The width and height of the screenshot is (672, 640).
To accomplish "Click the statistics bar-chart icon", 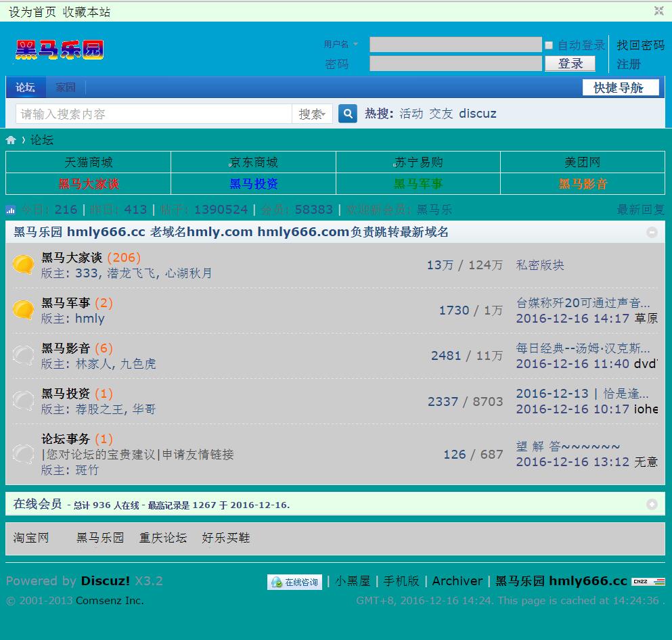I will coord(10,210).
